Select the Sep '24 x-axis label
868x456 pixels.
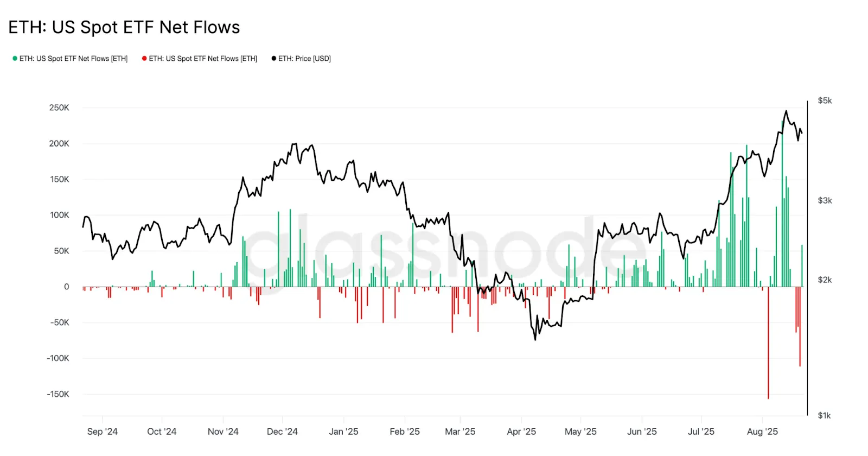pyautogui.click(x=102, y=432)
